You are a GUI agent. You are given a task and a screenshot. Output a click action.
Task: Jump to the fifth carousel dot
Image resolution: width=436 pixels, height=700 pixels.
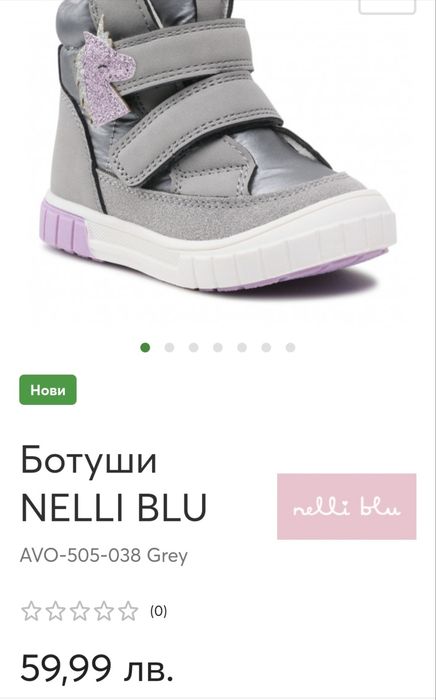pyautogui.click(x=242, y=347)
